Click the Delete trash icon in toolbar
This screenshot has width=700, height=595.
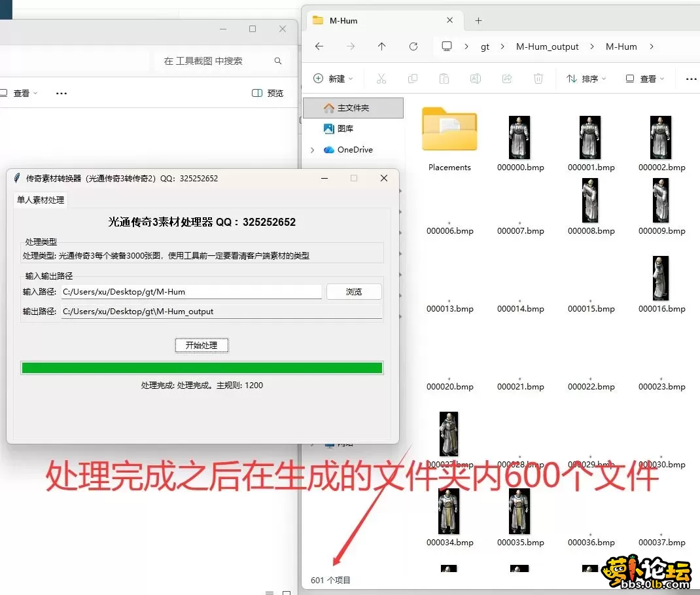[536, 79]
